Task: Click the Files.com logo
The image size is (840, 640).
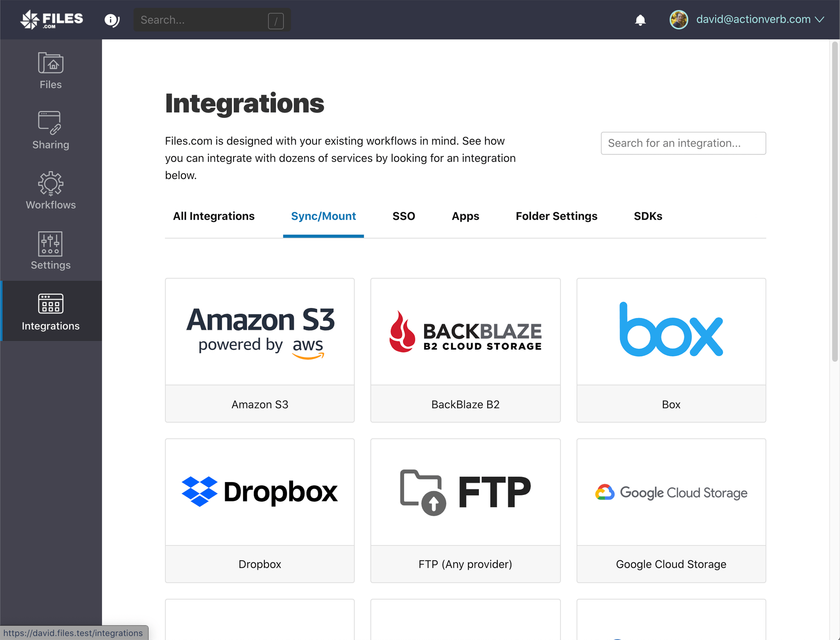Action: [52, 20]
